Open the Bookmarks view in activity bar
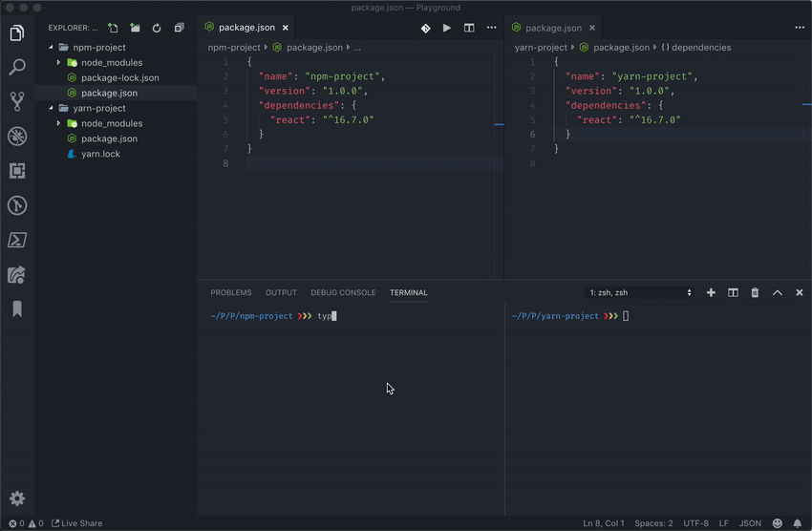This screenshot has height=531, width=812. (x=17, y=309)
